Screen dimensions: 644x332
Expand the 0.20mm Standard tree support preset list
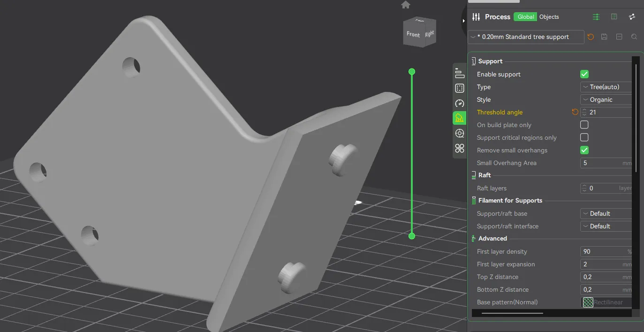click(526, 37)
